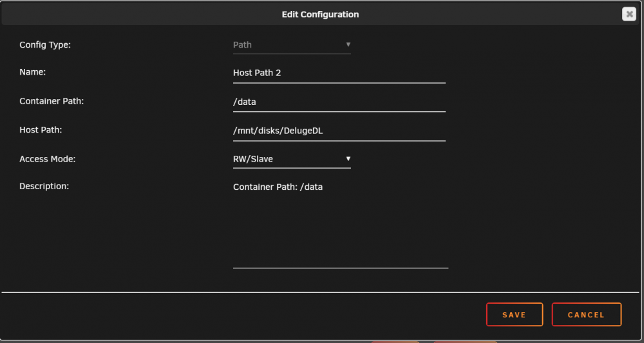This screenshot has height=343, width=644.
Task: Click the Edit Configuration title text
Action: point(320,14)
